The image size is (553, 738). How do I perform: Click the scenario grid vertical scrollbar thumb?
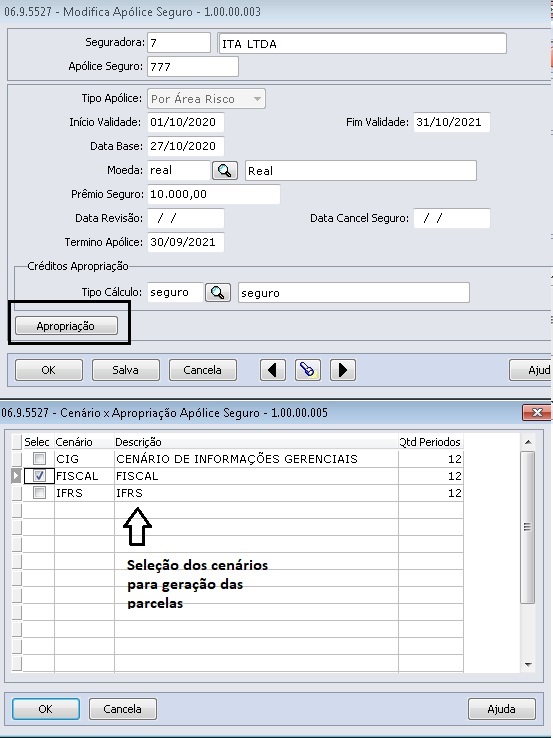tap(528, 527)
